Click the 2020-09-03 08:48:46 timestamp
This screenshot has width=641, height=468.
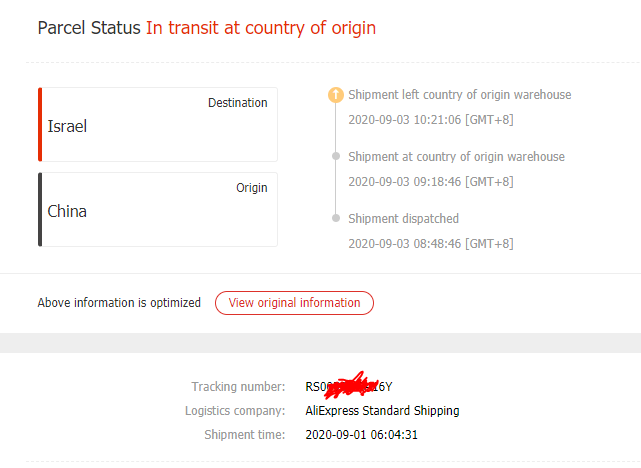(431, 244)
